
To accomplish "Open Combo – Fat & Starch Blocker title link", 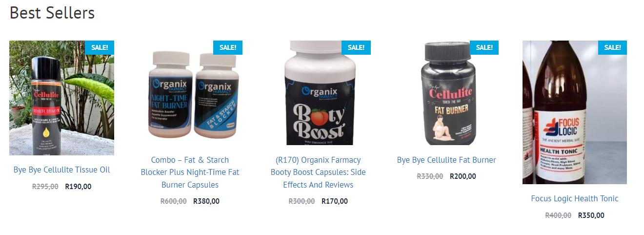I will pos(190,172).
